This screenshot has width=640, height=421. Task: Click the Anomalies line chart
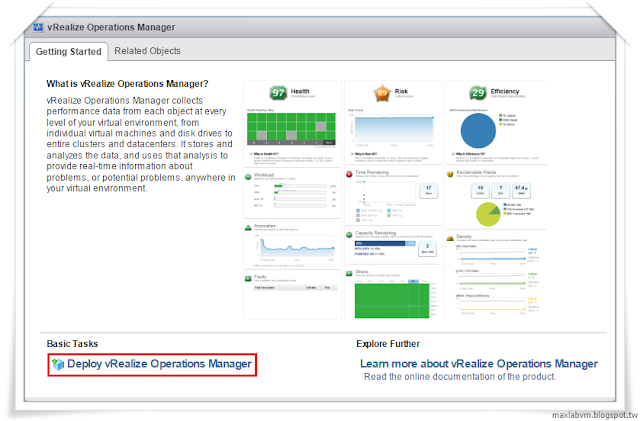[298, 245]
